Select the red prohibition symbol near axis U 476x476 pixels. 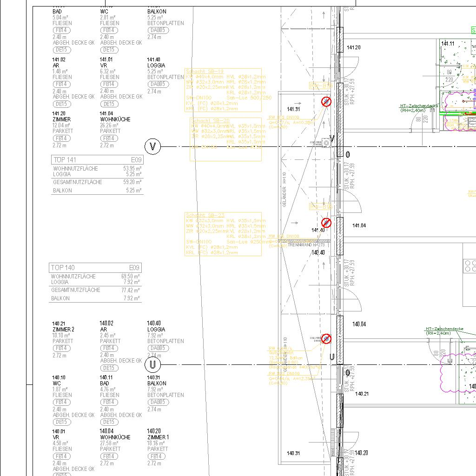(x=326, y=339)
